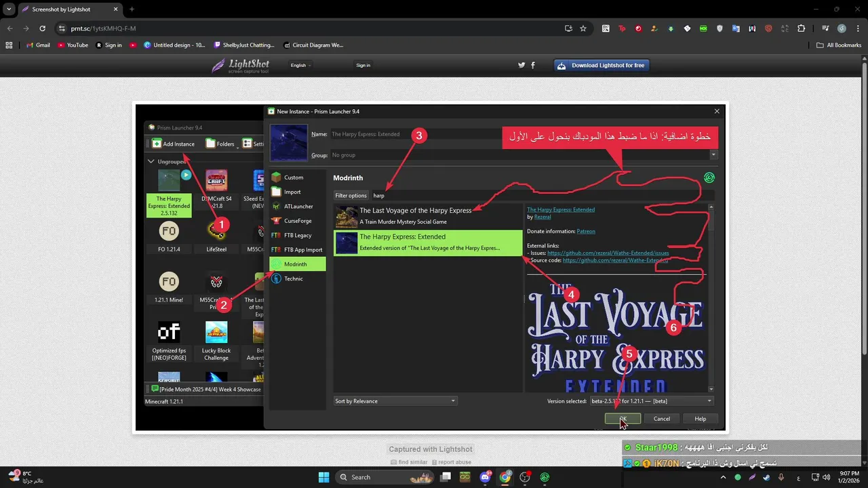This screenshot has width=868, height=488.
Task: Select the CurseForge source
Action: click(x=297, y=221)
